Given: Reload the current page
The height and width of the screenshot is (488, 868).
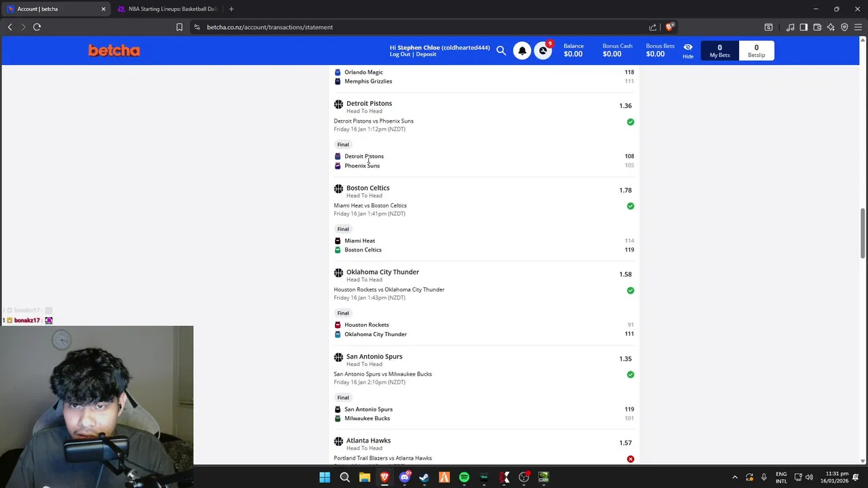Looking at the screenshot, I should pyautogui.click(x=37, y=27).
